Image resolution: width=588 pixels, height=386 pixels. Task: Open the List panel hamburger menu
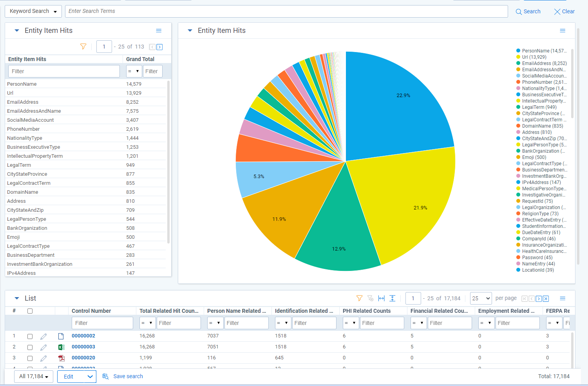pyautogui.click(x=563, y=298)
